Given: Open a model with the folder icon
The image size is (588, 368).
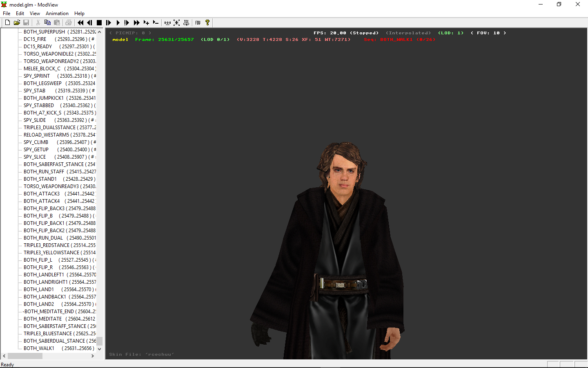Looking at the screenshot, I should tap(17, 22).
